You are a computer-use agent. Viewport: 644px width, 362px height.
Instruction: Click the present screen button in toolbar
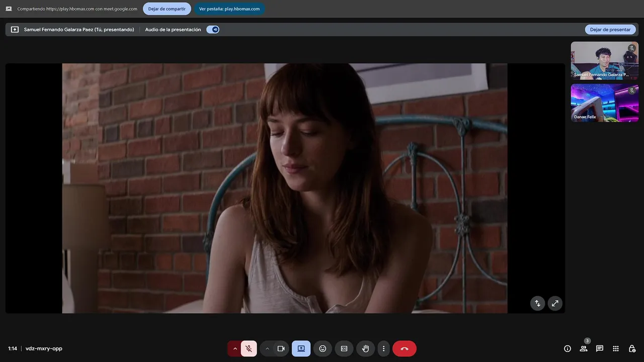click(301, 348)
